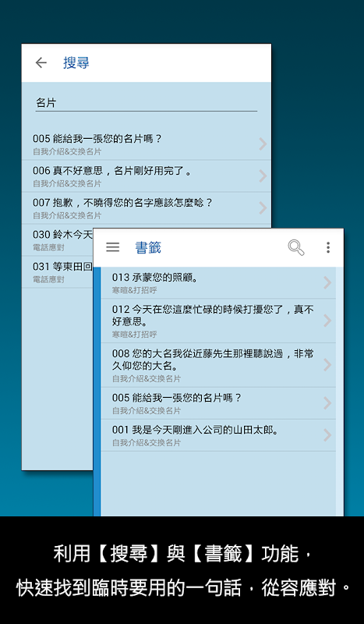
Task: Click the 書籤 title in header
Action: point(148,247)
